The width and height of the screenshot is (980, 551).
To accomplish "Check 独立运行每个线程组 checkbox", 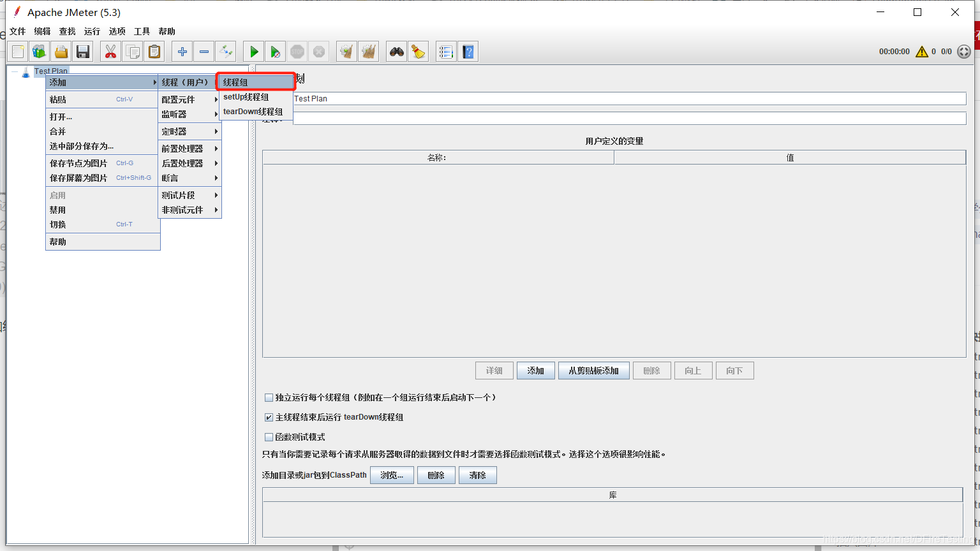I will tap(269, 397).
